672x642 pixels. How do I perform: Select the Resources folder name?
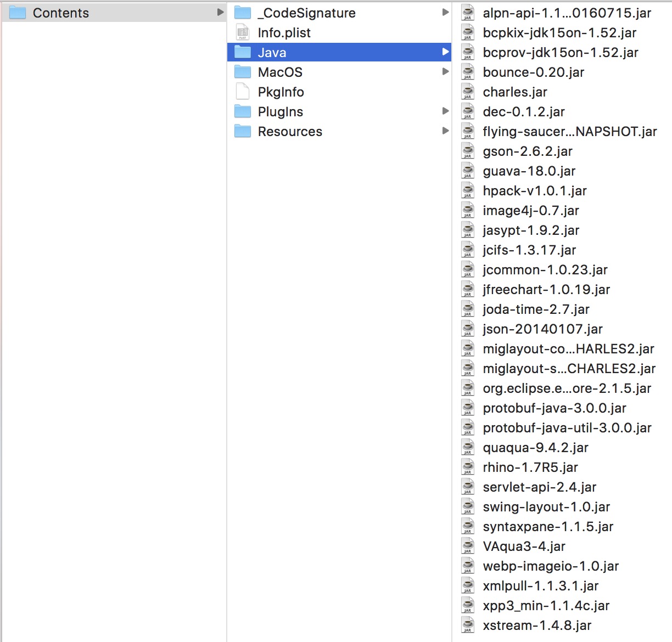pyautogui.click(x=290, y=132)
